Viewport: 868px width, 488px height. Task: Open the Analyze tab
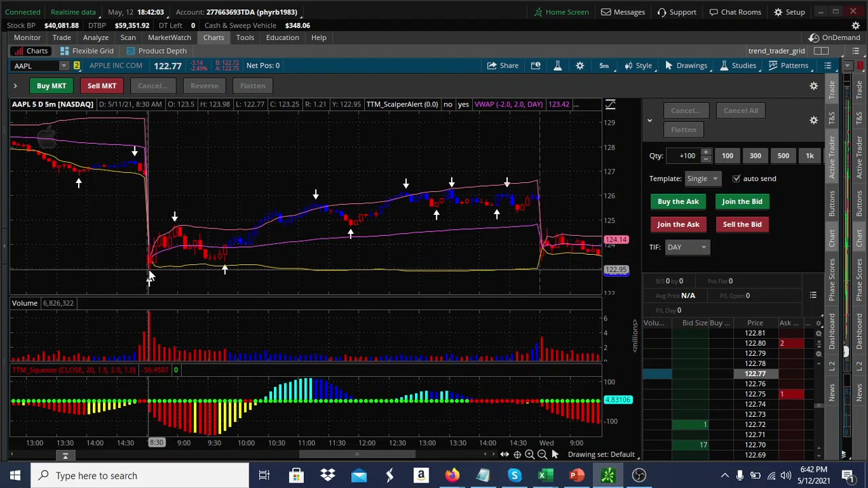(96, 38)
